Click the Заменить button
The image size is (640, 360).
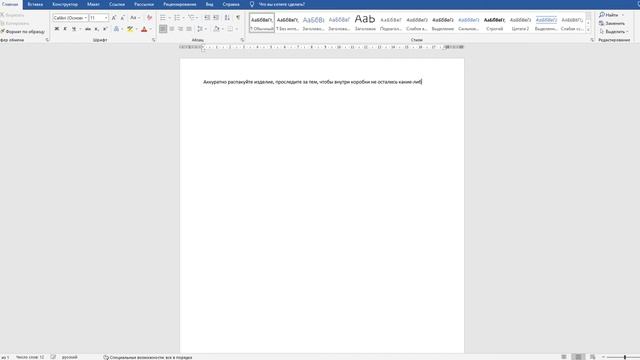point(611,23)
